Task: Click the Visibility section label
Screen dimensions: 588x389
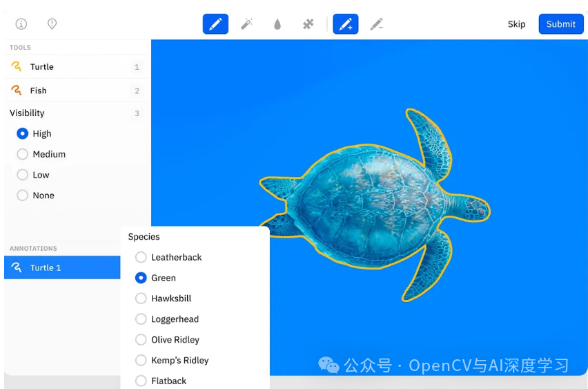Action: coord(27,113)
